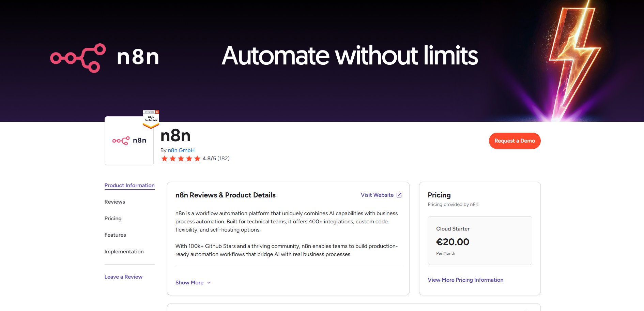The image size is (644, 311).
Task: Select Features in the side navigation
Action: pyautogui.click(x=115, y=235)
